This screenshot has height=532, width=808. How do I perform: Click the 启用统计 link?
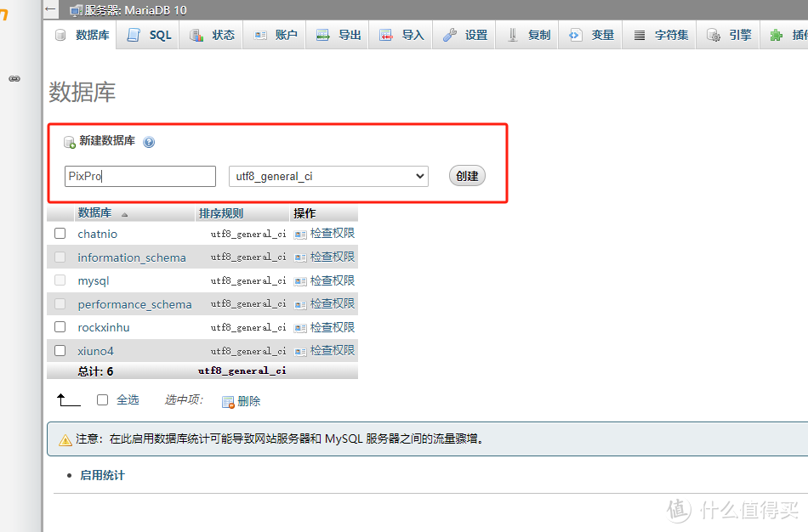point(102,475)
